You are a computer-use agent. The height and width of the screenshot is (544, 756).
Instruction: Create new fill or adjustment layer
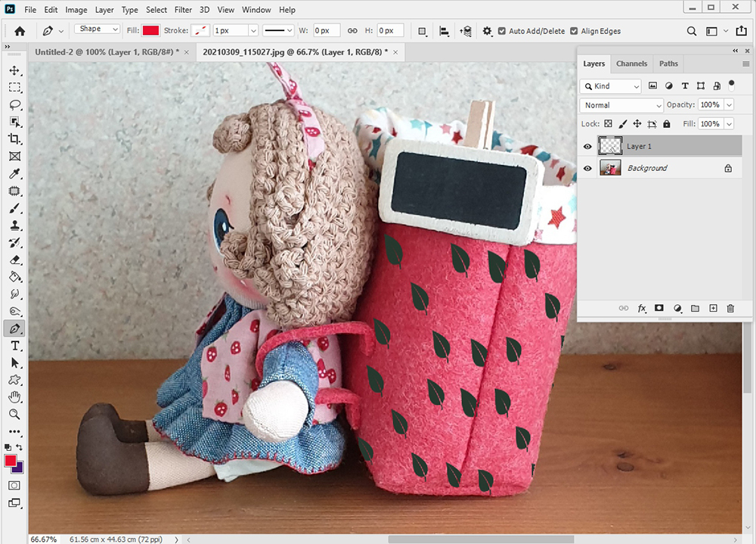pyautogui.click(x=677, y=309)
